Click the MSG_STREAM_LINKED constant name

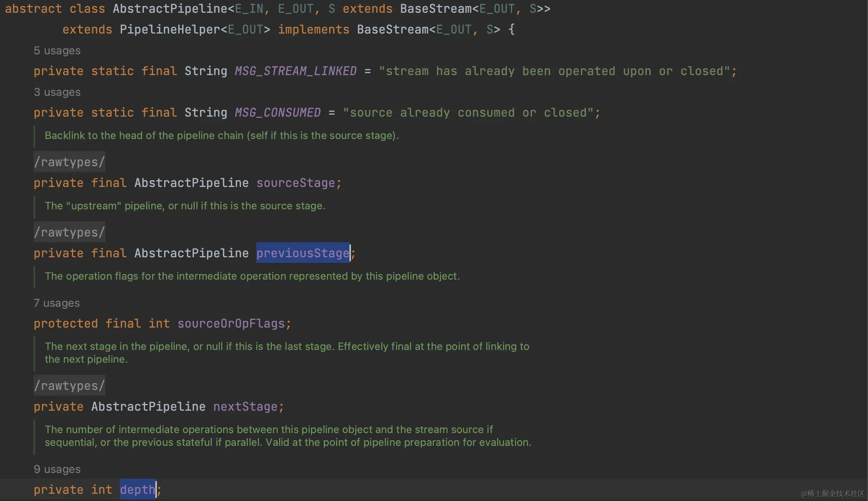click(x=295, y=71)
